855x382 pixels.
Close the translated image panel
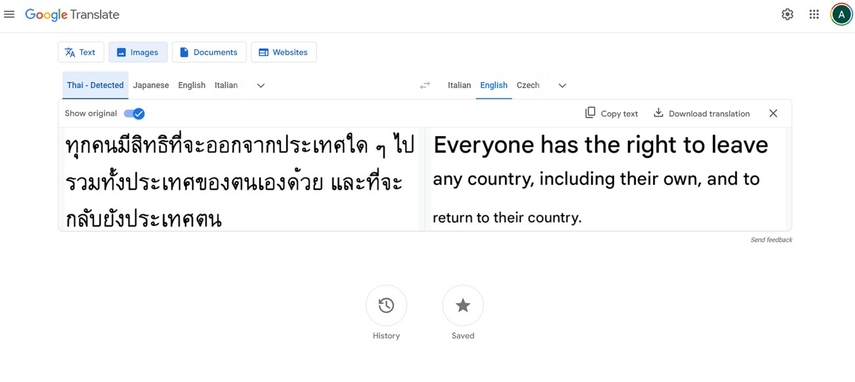pos(773,113)
